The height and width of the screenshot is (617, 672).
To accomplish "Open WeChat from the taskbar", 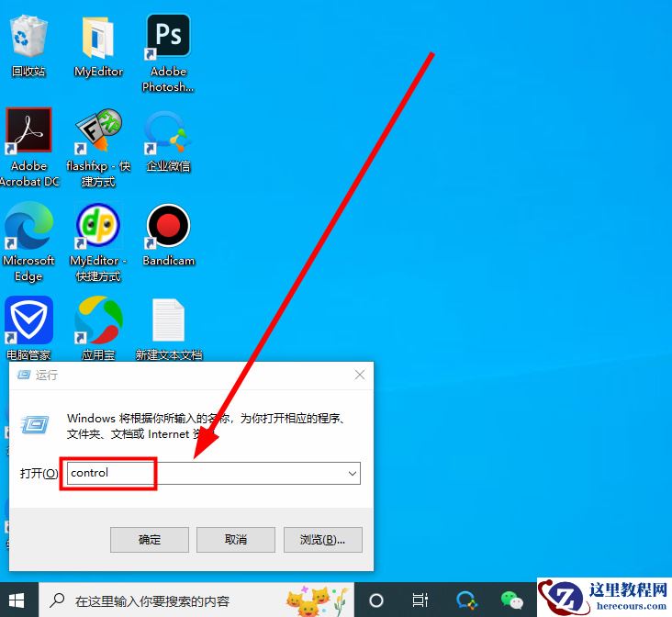I will pos(511,600).
